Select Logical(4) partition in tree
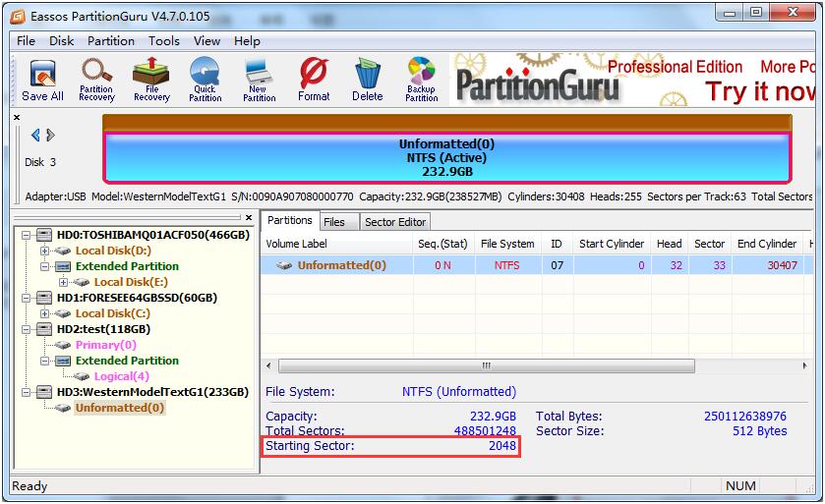 click(122, 376)
